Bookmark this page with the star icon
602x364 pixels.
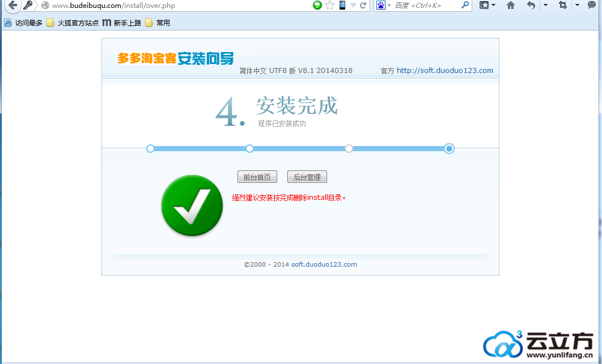coord(330,5)
